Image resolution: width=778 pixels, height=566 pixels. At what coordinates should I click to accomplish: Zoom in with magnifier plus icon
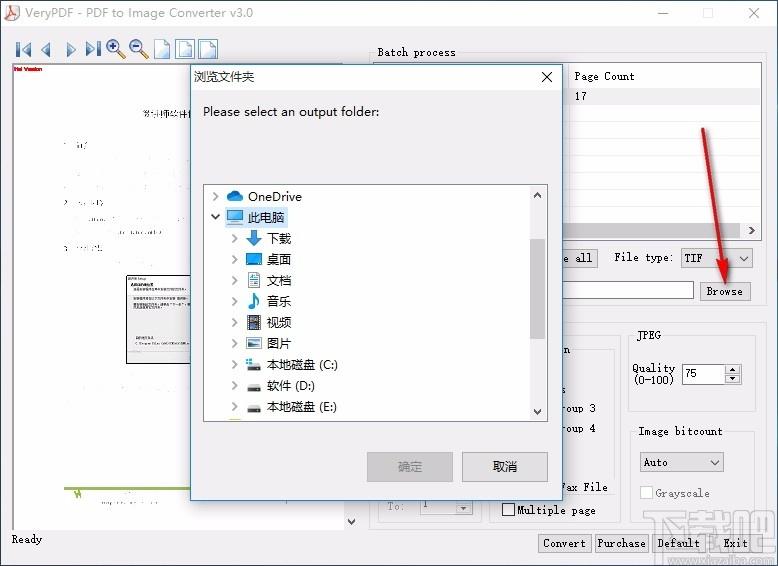click(116, 49)
